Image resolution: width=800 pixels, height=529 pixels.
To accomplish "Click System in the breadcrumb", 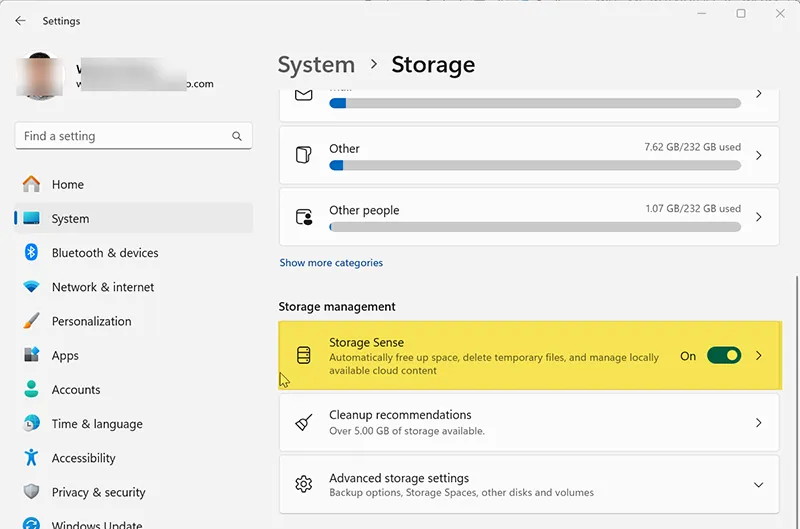I will tap(316, 65).
